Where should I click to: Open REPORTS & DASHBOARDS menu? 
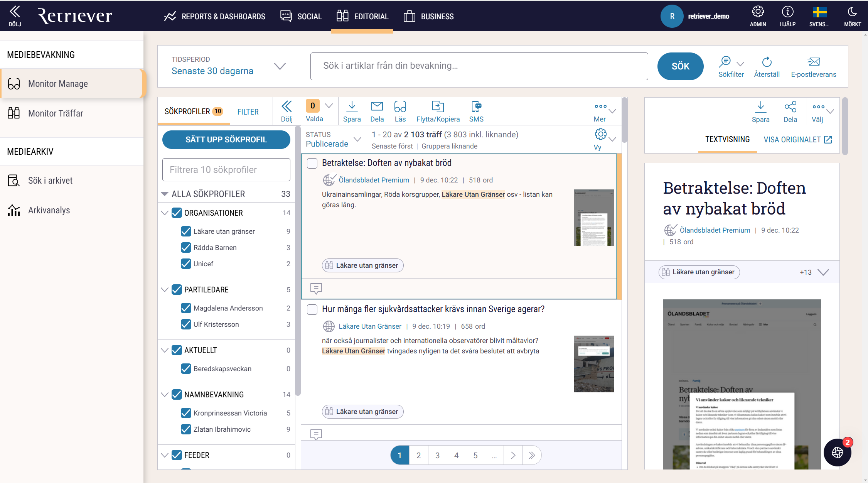[215, 16]
